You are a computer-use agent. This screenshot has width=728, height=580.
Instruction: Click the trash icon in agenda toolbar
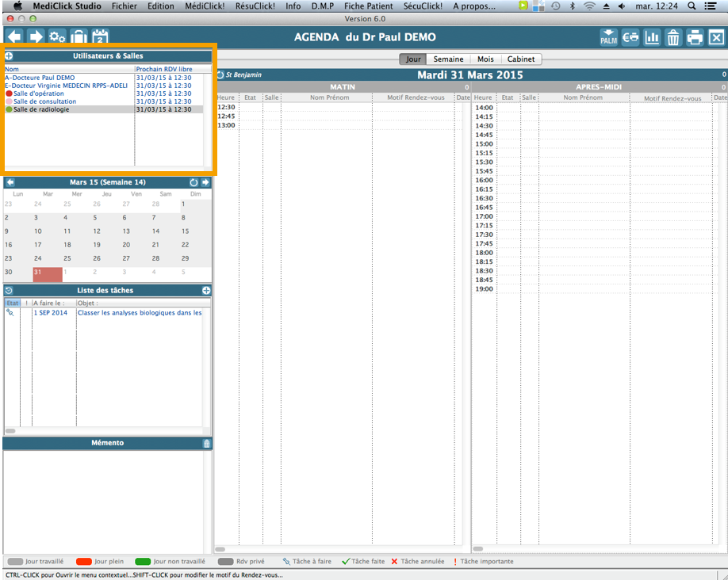tap(673, 37)
